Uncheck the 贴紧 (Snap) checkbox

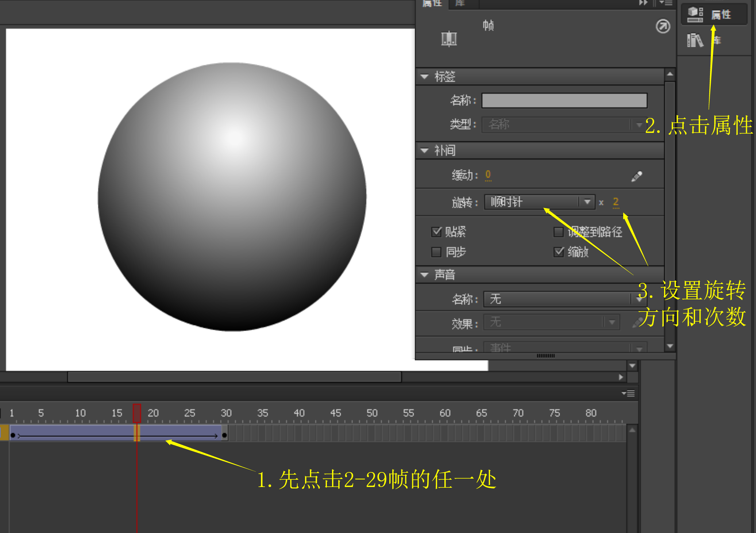point(436,231)
